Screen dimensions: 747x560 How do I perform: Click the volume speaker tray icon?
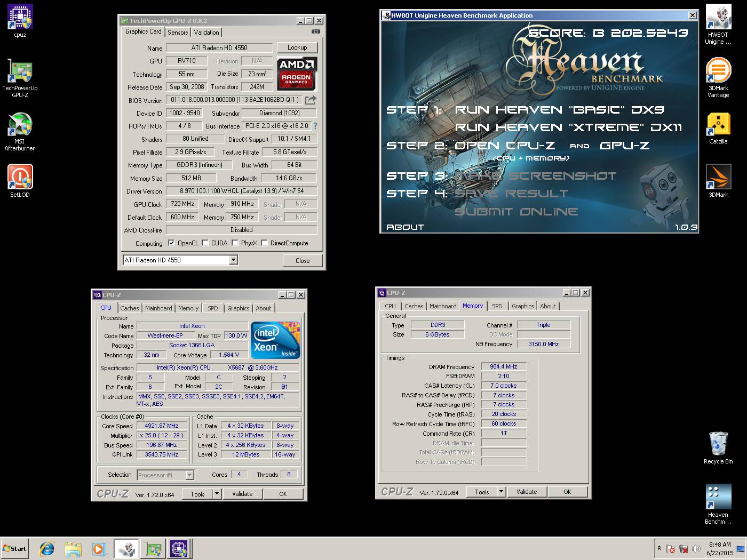[x=696, y=548]
